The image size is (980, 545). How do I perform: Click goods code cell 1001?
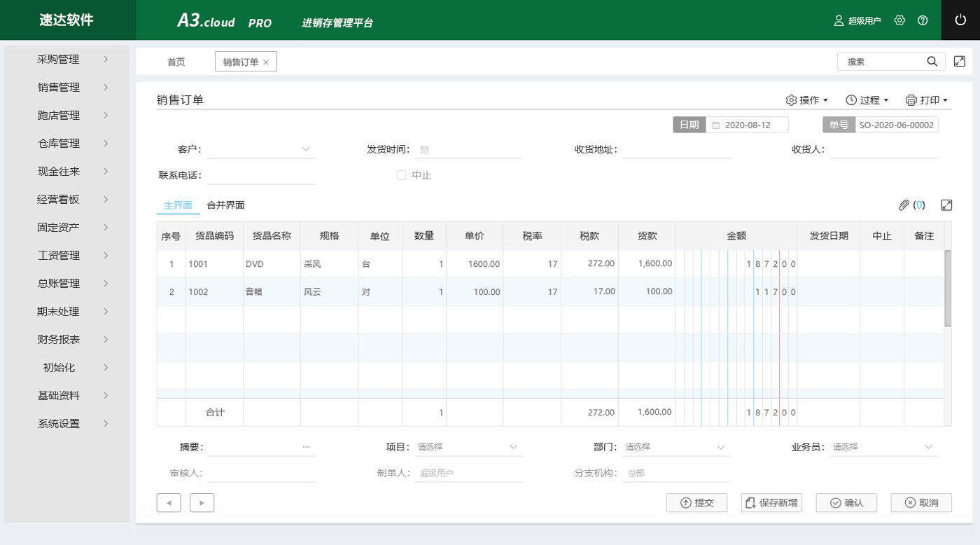pyautogui.click(x=214, y=264)
